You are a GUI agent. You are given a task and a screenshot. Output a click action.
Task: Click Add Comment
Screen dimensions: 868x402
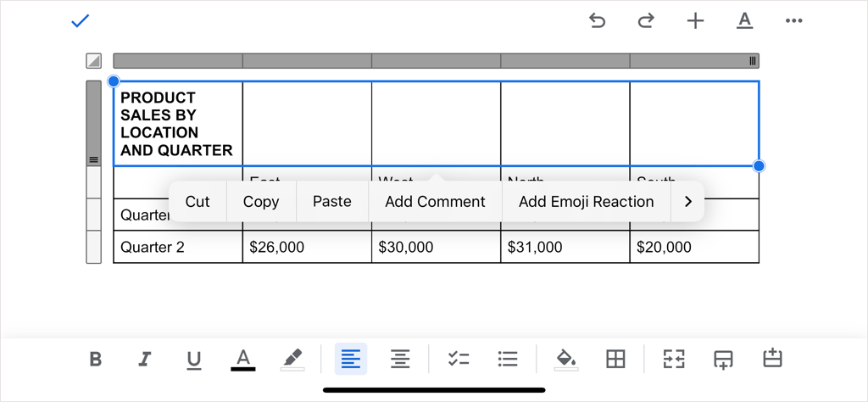pos(435,202)
